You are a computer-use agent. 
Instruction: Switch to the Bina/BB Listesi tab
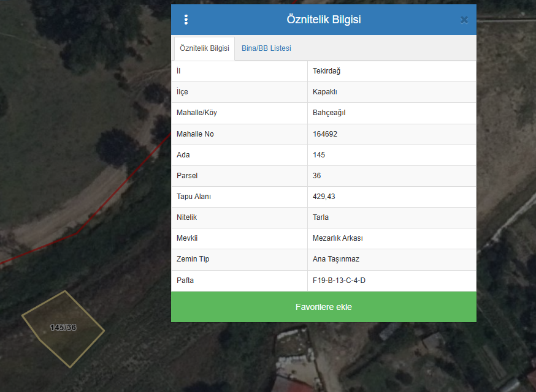tap(266, 48)
